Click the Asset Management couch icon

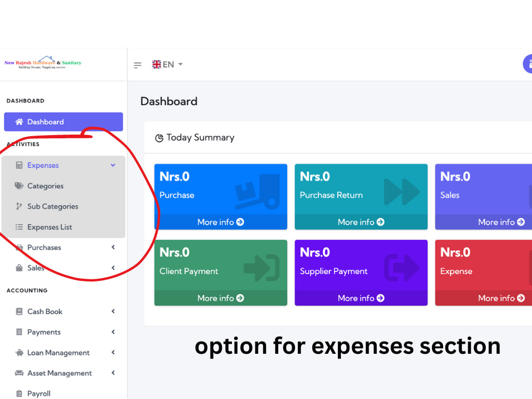point(19,373)
